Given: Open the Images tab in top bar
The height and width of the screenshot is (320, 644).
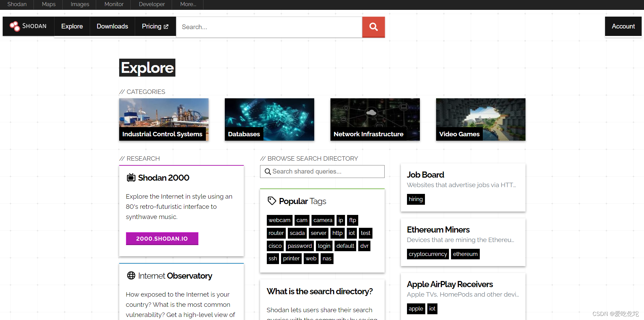Looking at the screenshot, I should tap(80, 4).
